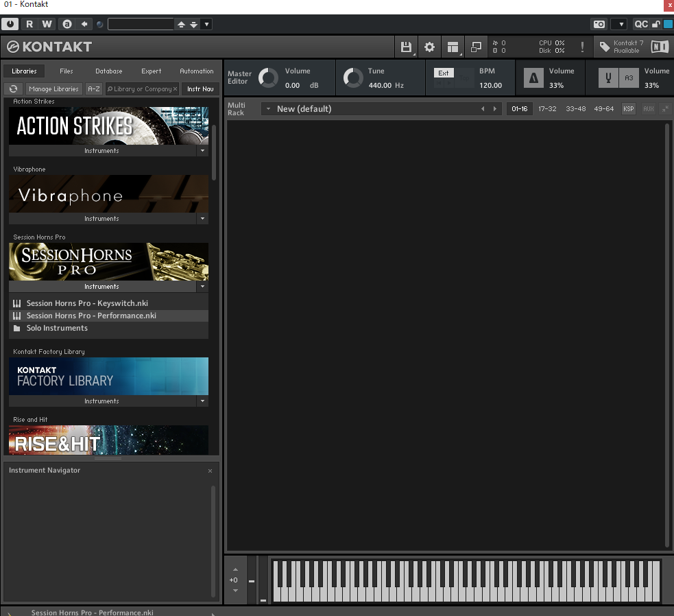Click the NI logo in the header

(660, 47)
